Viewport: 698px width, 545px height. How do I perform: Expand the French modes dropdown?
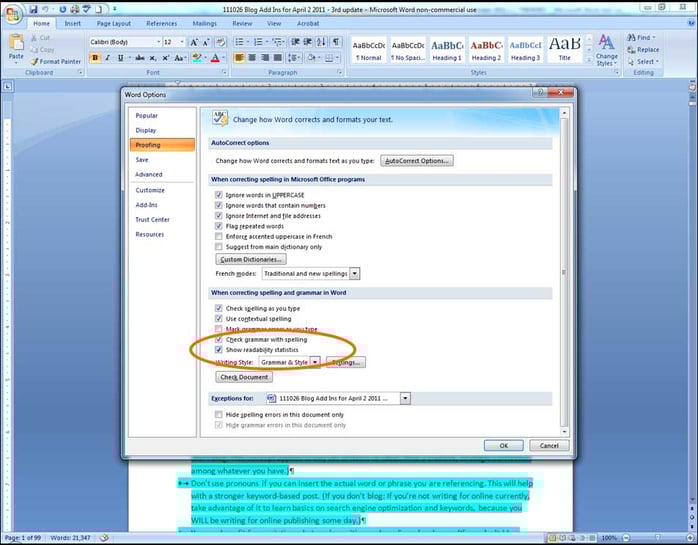[x=355, y=273]
